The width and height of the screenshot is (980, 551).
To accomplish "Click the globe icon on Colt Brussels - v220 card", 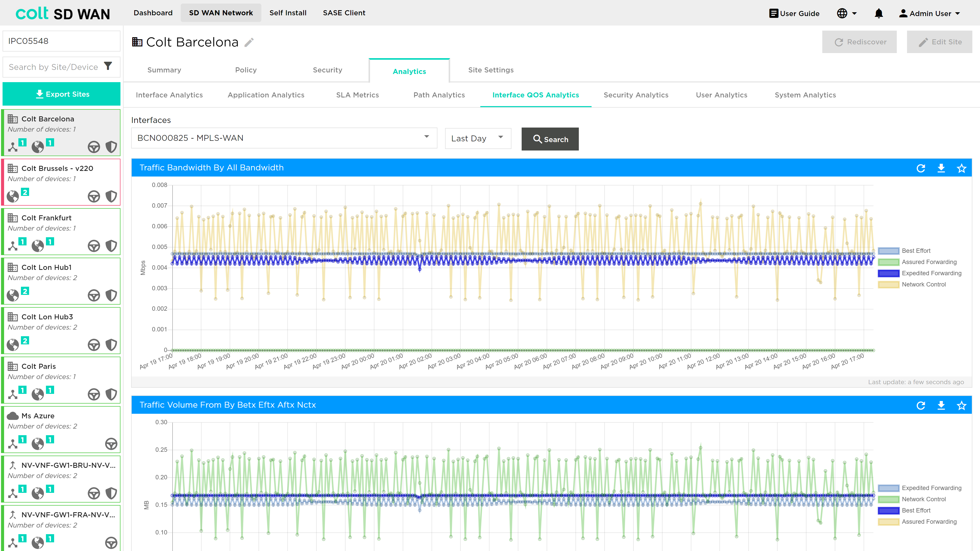I will point(13,196).
